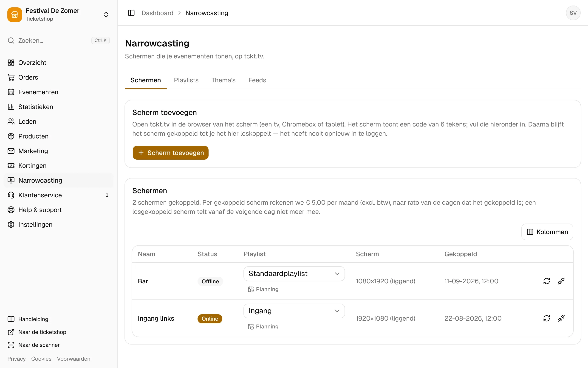Screen dimensions: 588x368
Task: Switch to the Feeds tab
Action: click(257, 80)
